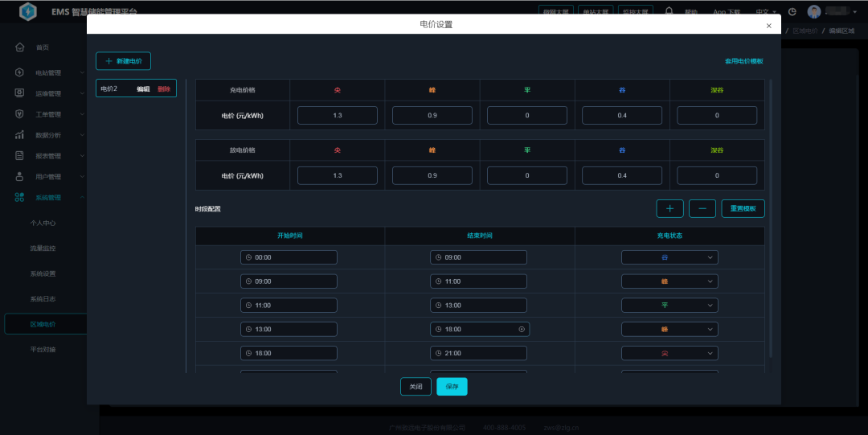Click the plus icon to add time period
The image size is (868, 435).
[x=670, y=208]
